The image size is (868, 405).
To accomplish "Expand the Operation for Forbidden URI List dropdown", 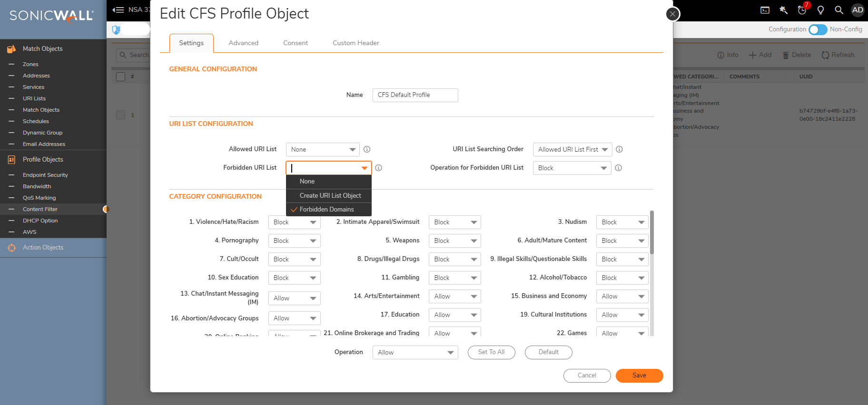I will coord(572,168).
